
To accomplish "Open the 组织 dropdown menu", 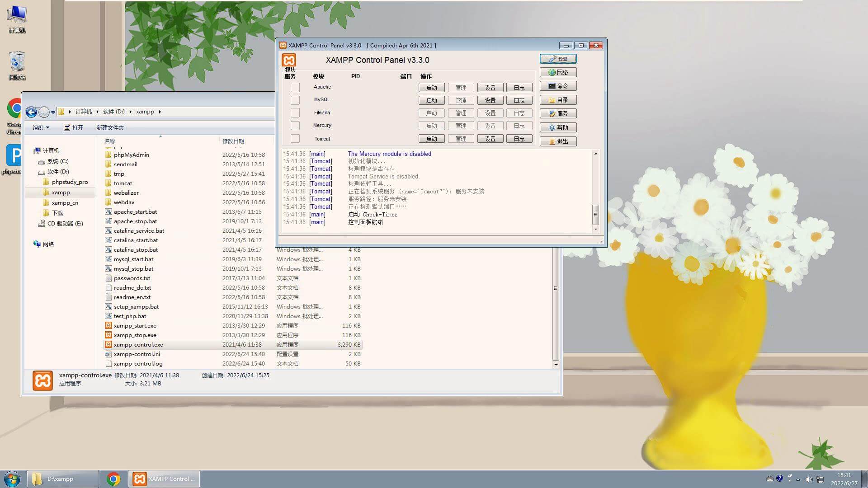I will pyautogui.click(x=41, y=127).
